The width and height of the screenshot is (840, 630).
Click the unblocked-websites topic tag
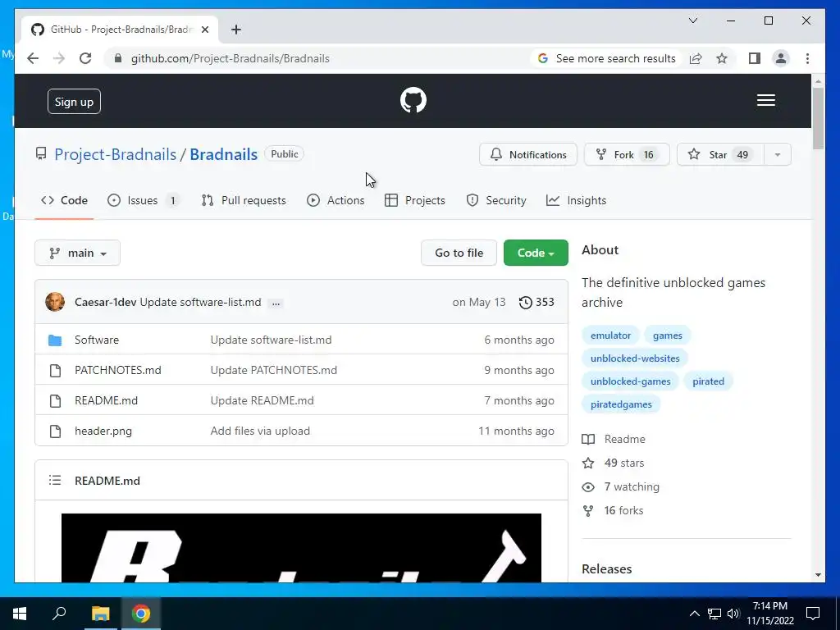tap(635, 358)
